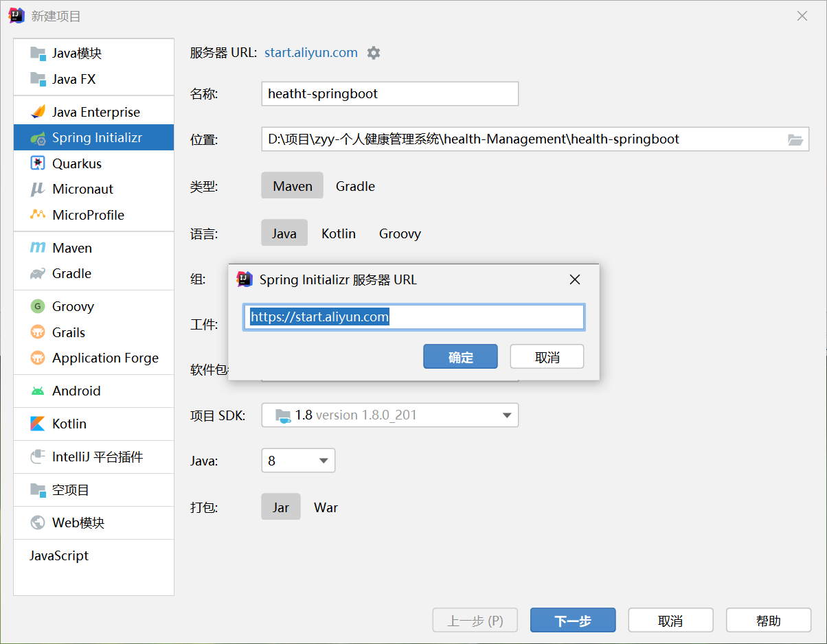Select MicroProfile generator

[x=93, y=215]
